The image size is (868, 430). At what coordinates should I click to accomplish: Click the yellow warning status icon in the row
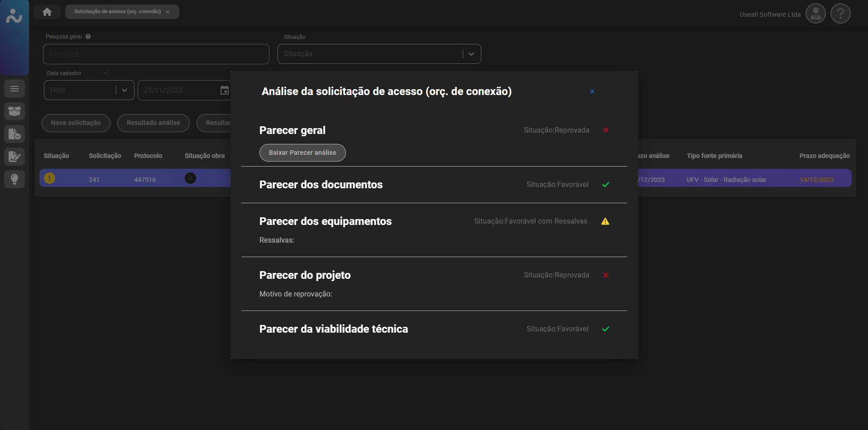coord(50,178)
